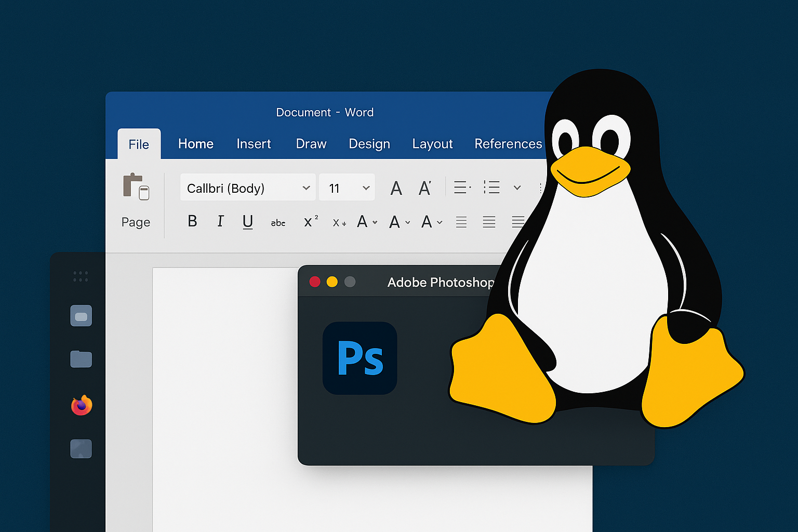
Task: Open second A highlight color dropdown
Action: (400, 222)
